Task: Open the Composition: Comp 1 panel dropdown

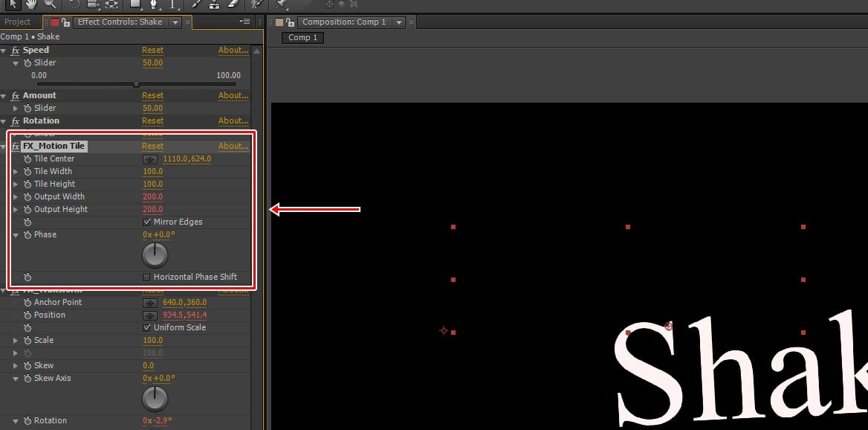Action: (x=399, y=22)
